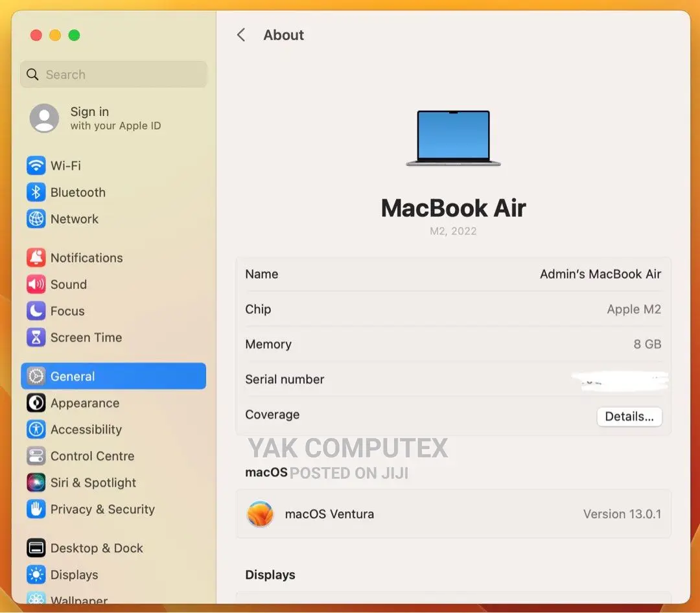Open Screen Time hourglass icon
This screenshot has height=613, width=700.
36,338
